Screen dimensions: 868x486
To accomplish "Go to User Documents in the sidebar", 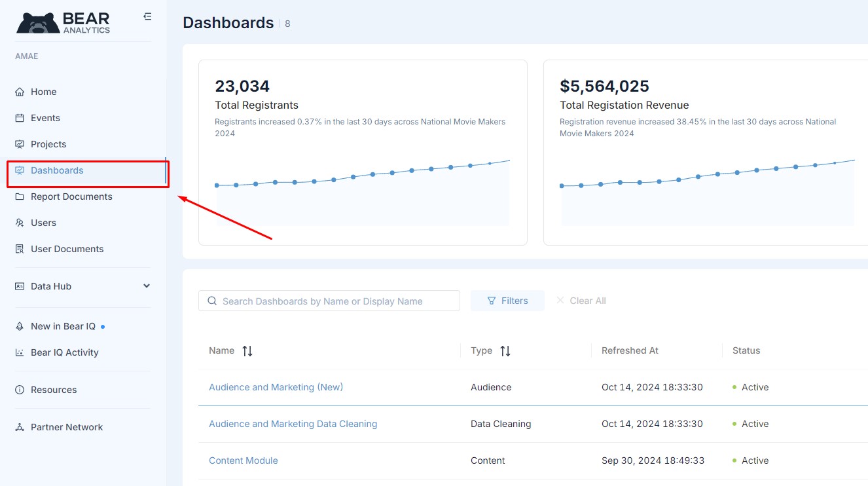I will (x=67, y=249).
